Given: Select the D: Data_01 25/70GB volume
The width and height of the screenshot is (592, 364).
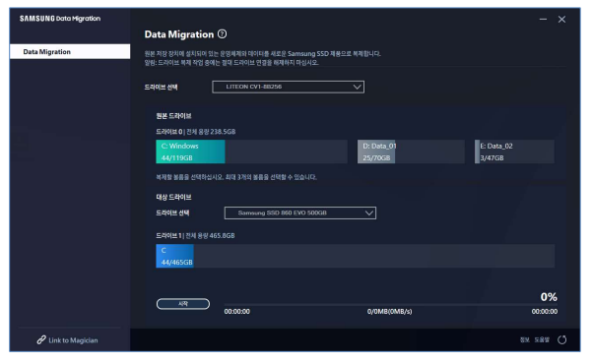Looking at the screenshot, I should point(411,152).
